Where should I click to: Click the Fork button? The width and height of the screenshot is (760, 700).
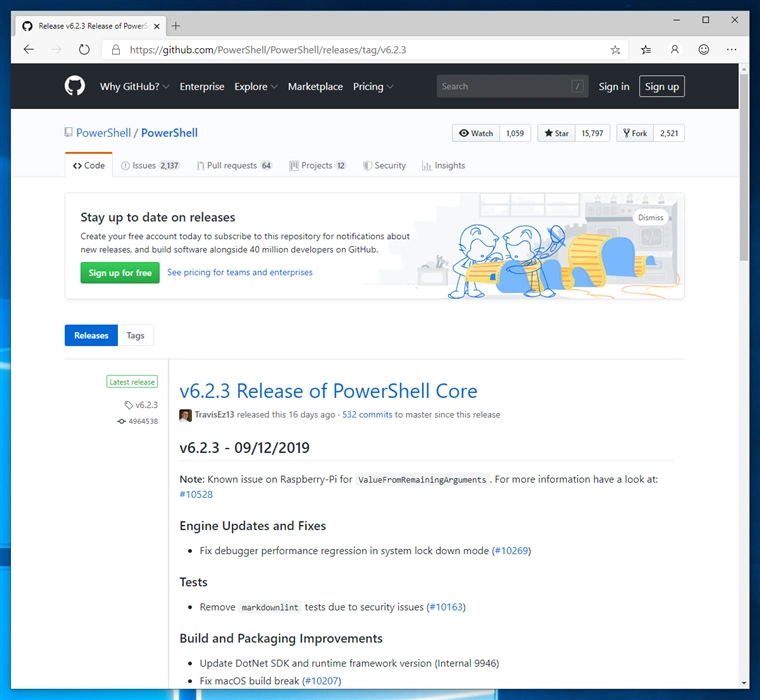635,133
